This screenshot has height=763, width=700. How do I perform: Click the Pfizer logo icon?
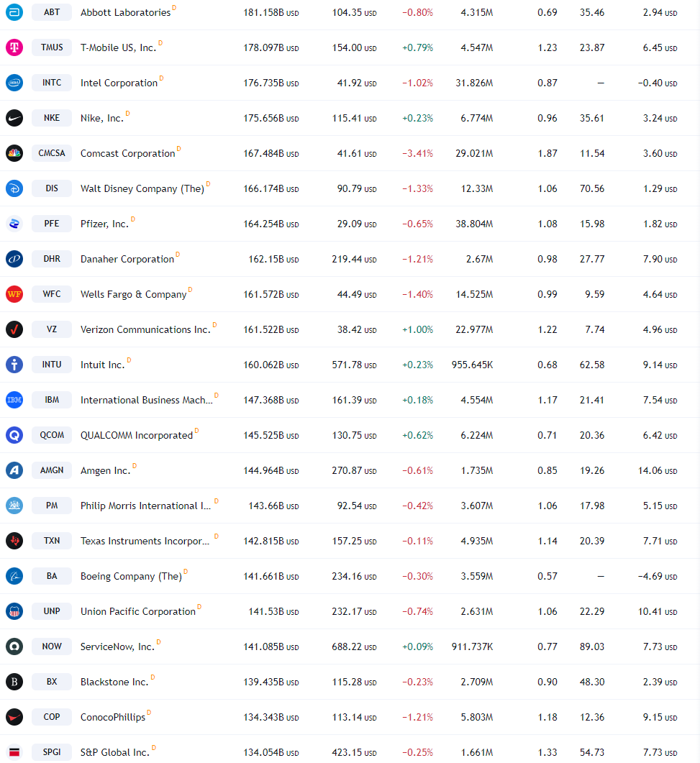(x=14, y=224)
